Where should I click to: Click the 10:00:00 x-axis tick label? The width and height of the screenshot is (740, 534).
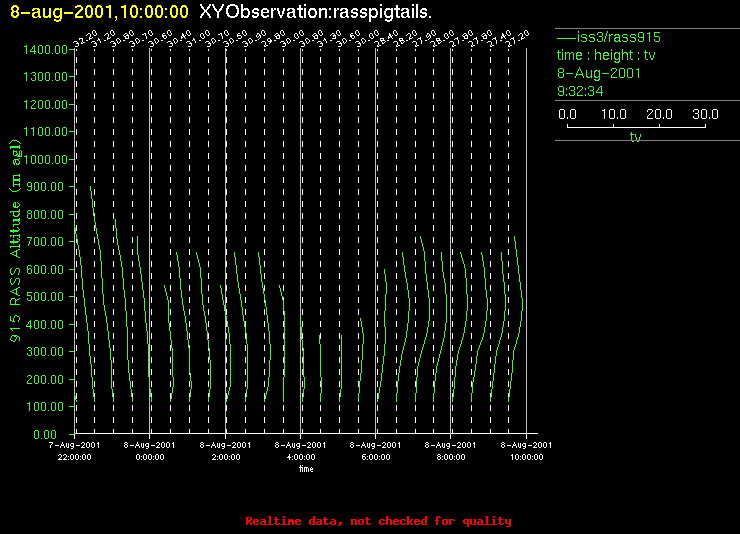point(527,457)
